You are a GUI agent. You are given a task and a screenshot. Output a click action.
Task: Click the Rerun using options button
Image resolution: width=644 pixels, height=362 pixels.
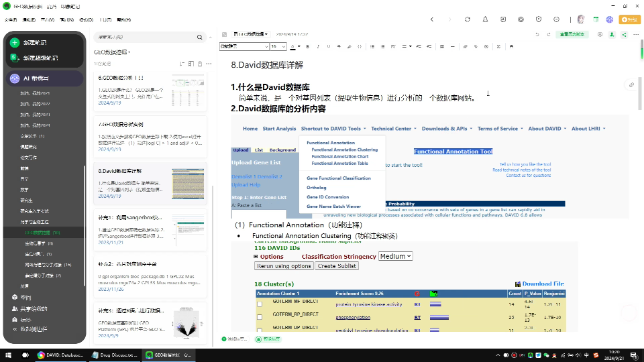click(x=284, y=266)
